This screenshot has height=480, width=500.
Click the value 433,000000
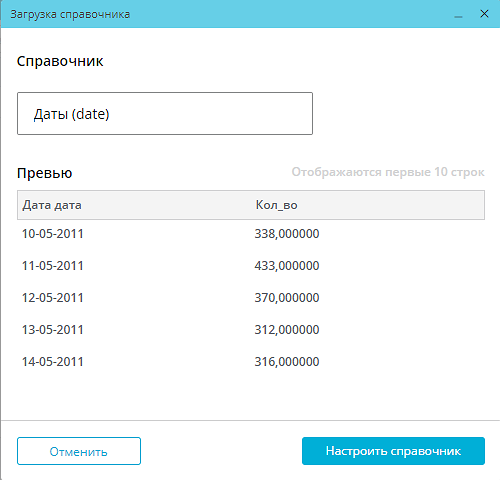(x=287, y=266)
